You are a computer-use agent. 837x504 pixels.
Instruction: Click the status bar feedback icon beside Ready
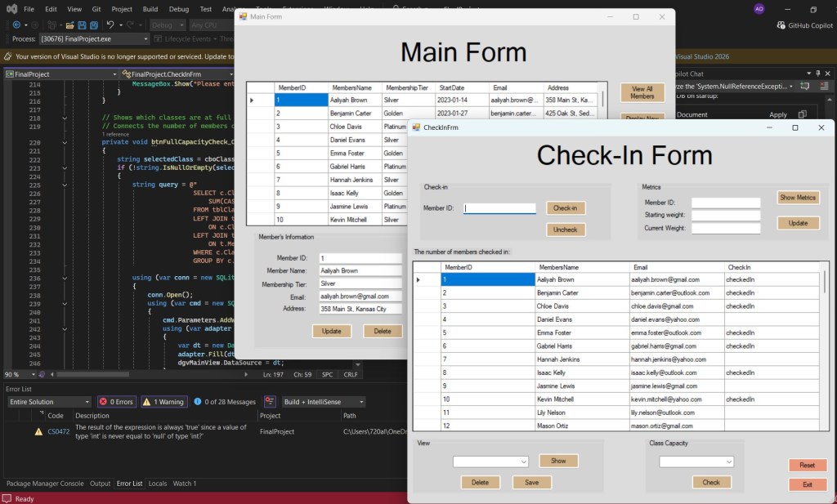(x=7, y=498)
